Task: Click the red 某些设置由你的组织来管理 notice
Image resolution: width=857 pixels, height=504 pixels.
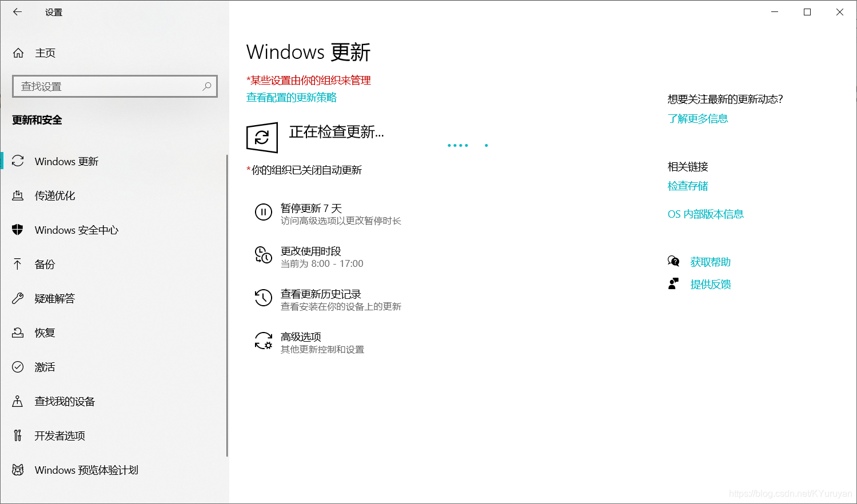Action: pos(309,80)
